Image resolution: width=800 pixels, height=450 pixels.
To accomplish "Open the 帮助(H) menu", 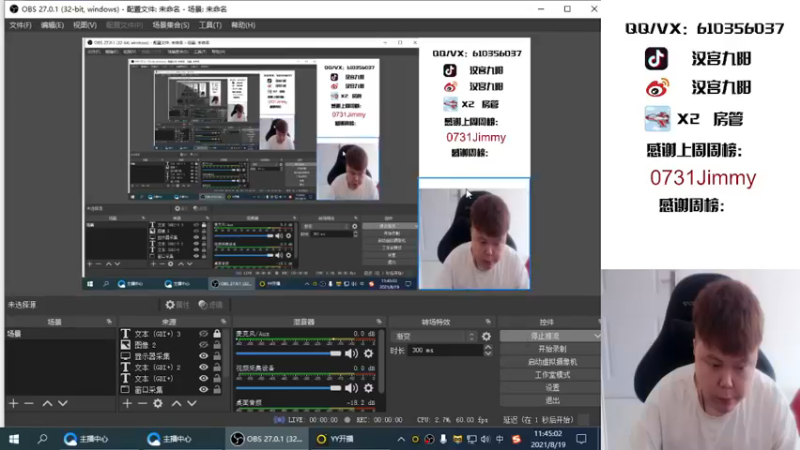I will click(x=243, y=25).
